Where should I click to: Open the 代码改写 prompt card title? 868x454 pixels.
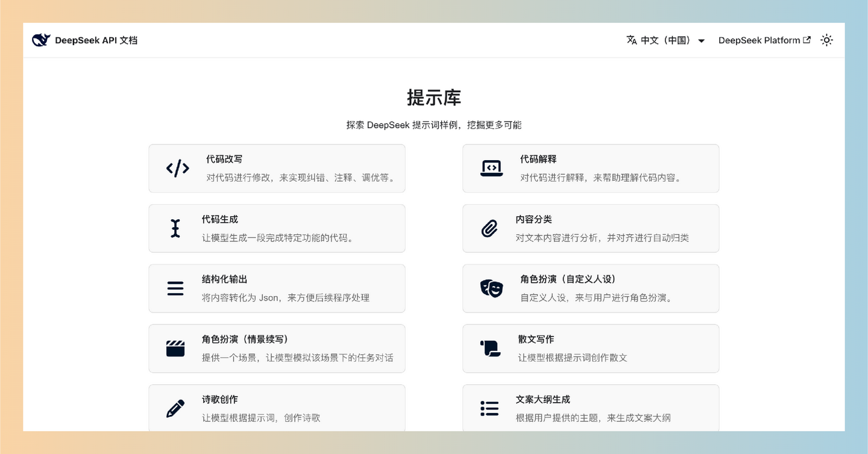tap(224, 159)
